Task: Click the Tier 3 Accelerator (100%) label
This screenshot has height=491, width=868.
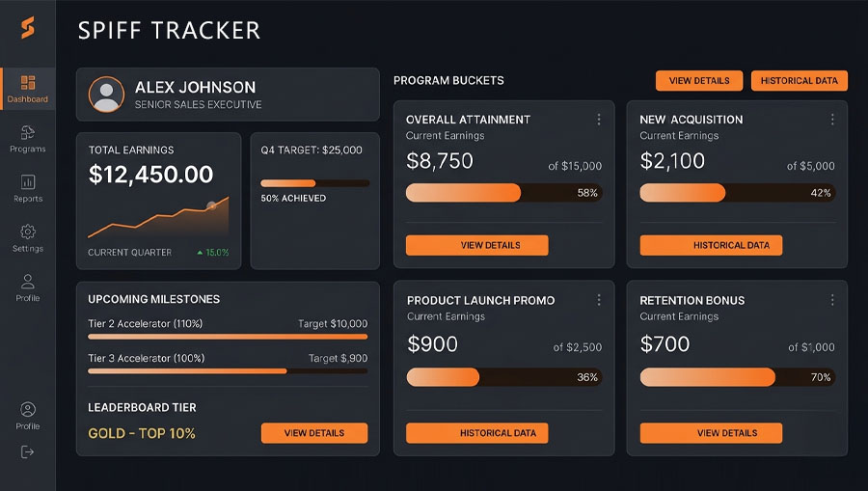Action: click(x=147, y=358)
